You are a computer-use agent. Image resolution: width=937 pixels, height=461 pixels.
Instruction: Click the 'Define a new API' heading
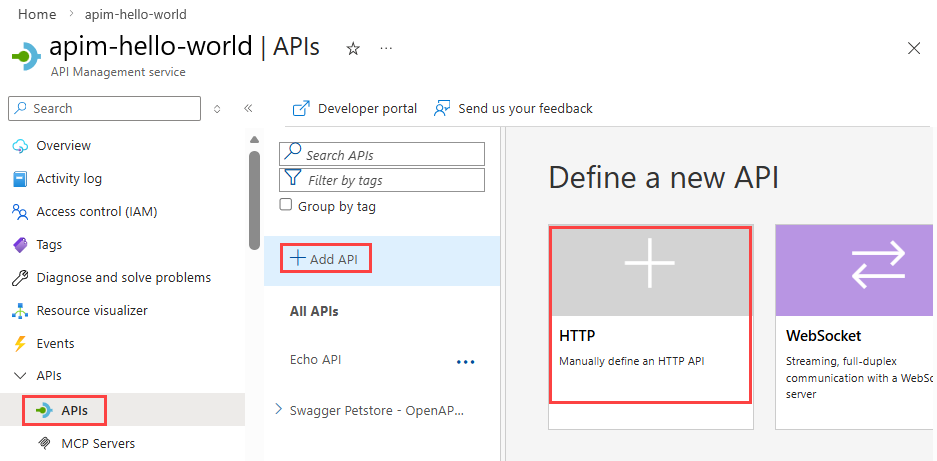[663, 178]
